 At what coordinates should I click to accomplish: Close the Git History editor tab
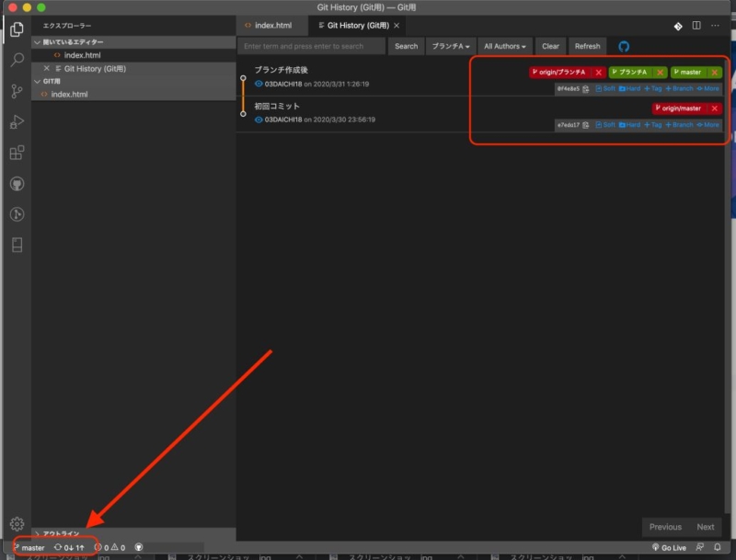(x=397, y=26)
